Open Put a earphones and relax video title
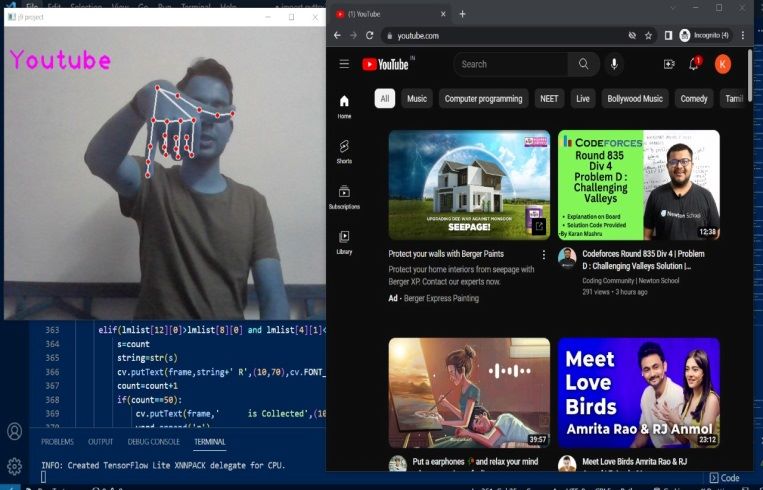This screenshot has height=490, width=763. 475,461
